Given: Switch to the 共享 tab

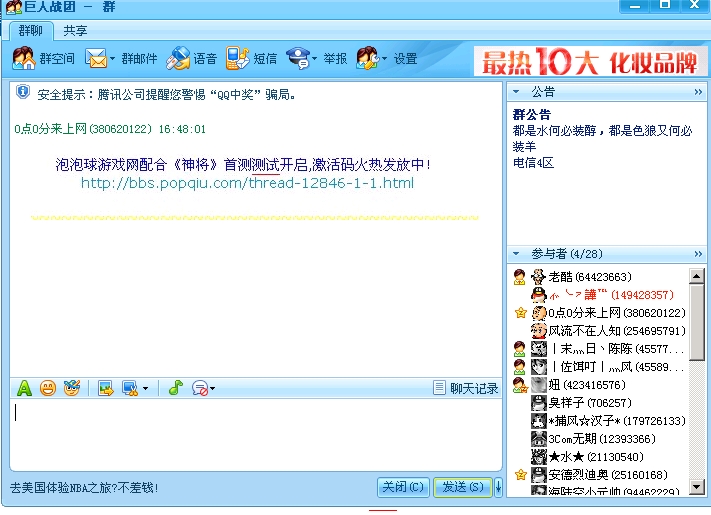Looking at the screenshot, I should pos(75,30).
